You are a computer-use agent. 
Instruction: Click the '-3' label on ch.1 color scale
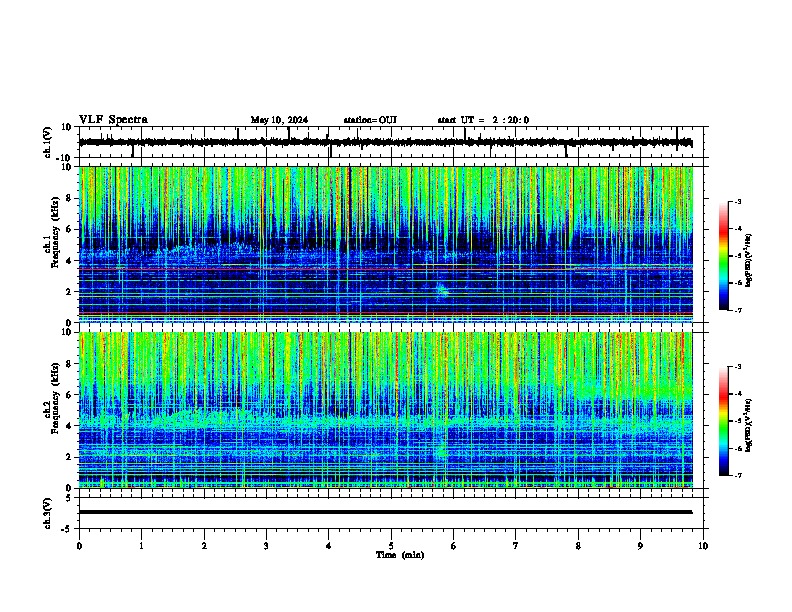pyautogui.click(x=737, y=201)
